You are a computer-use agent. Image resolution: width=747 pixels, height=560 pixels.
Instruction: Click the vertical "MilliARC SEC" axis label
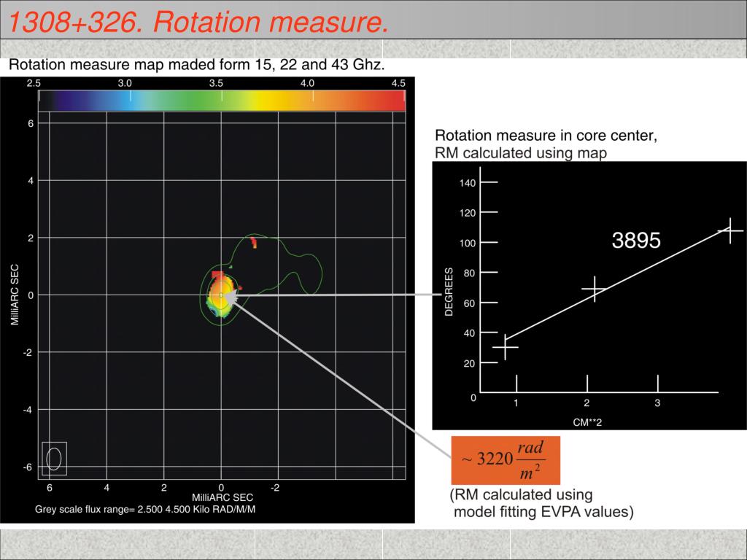click(15, 295)
